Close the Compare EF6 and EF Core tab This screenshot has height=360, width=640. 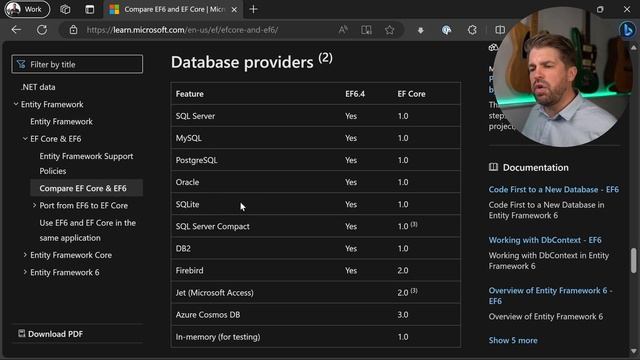[234, 9]
